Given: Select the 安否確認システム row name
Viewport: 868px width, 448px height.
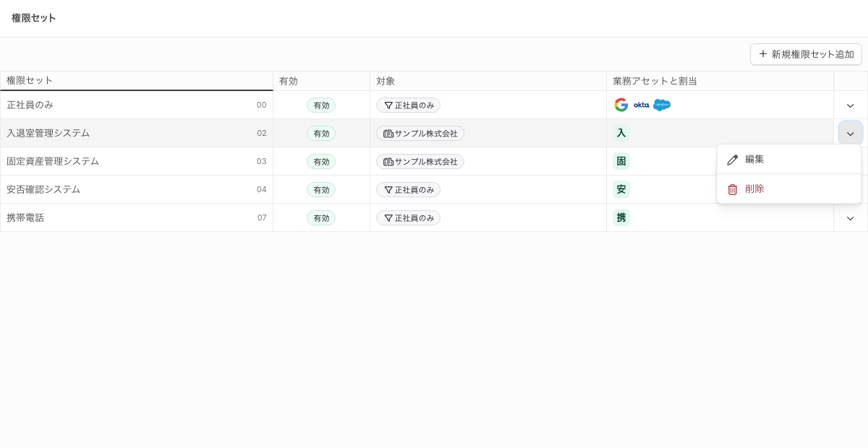Looking at the screenshot, I should point(43,189).
